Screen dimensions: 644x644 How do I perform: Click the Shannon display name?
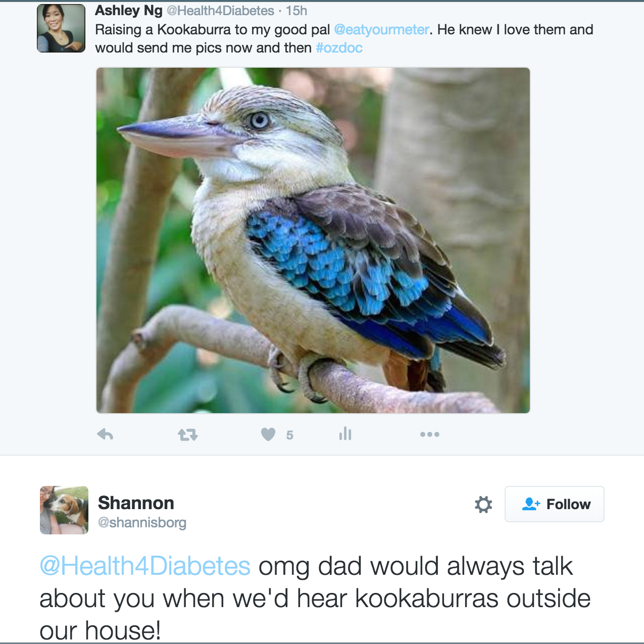click(x=136, y=503)
